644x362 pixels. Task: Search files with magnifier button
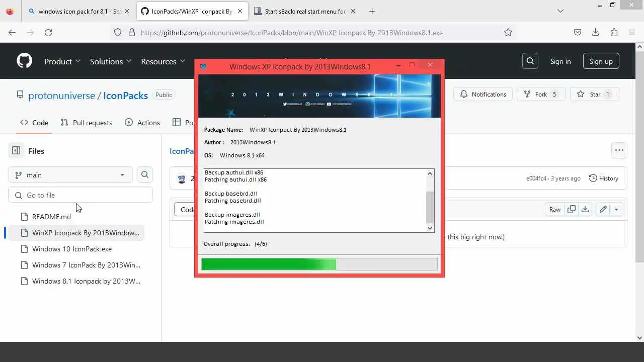[x=145, y=174]
